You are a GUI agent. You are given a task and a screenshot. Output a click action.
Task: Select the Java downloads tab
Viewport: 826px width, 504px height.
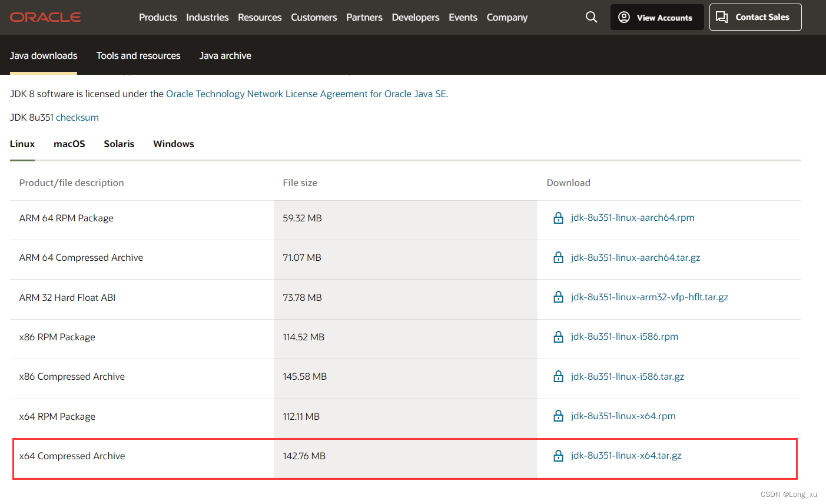click(44, 55)
